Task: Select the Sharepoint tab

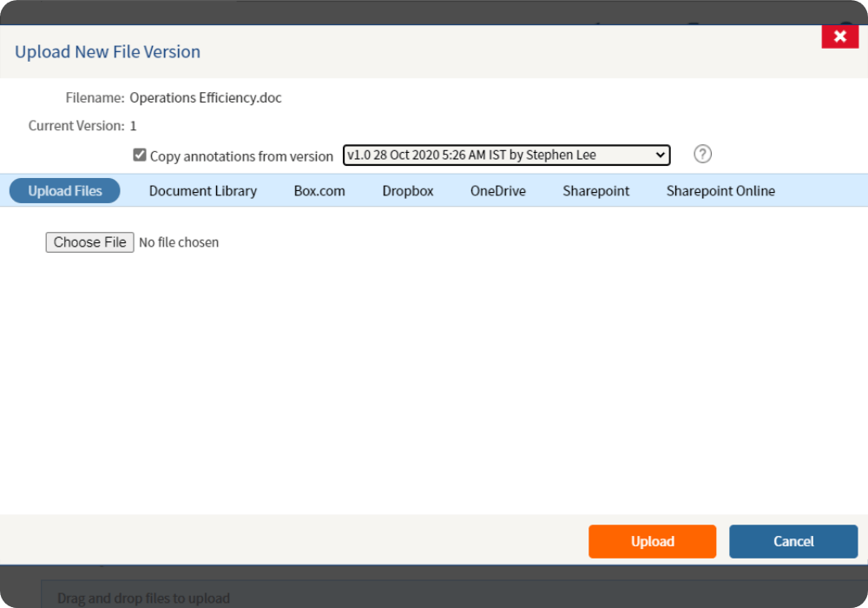Action: 595,191
